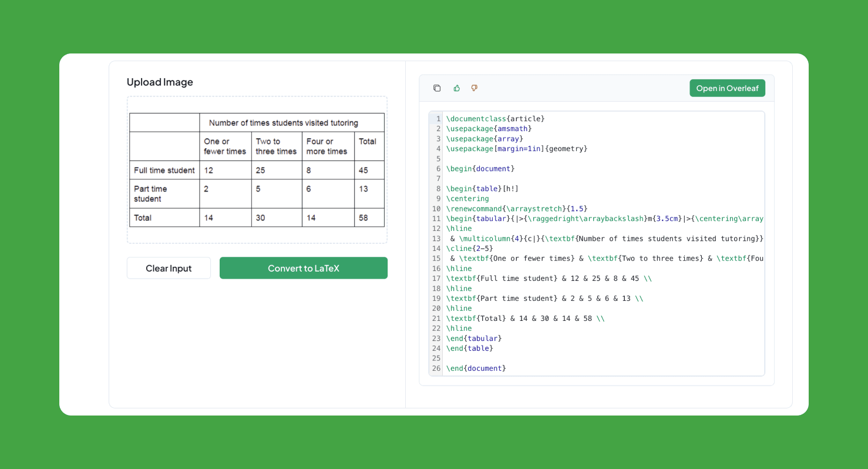Click the \multicolumn{4}{c|} code line
Viewport: 868px width, 469px height.
tap(607, 239)
